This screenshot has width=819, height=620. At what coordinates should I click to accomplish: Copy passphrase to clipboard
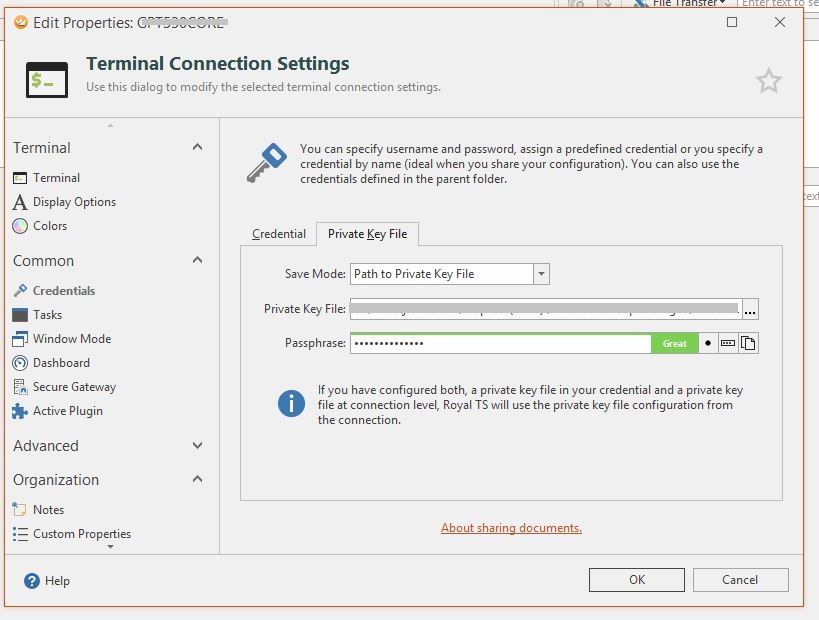click(x=748, y=343)
